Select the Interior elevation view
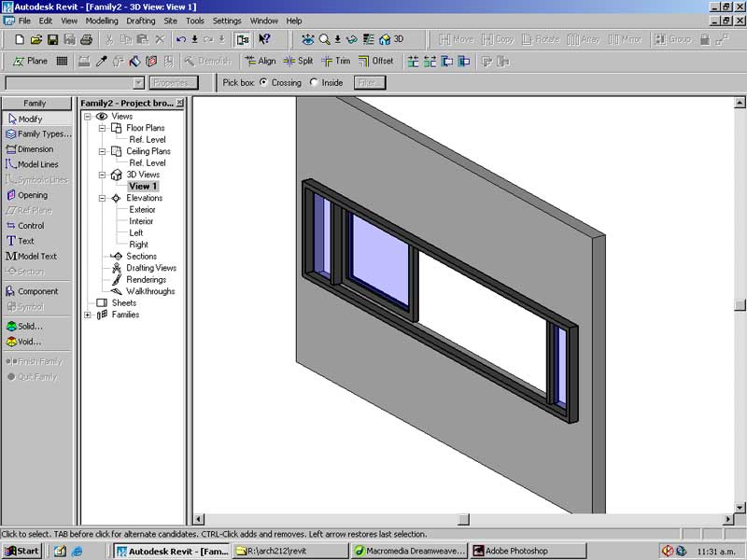 [141, 221]
